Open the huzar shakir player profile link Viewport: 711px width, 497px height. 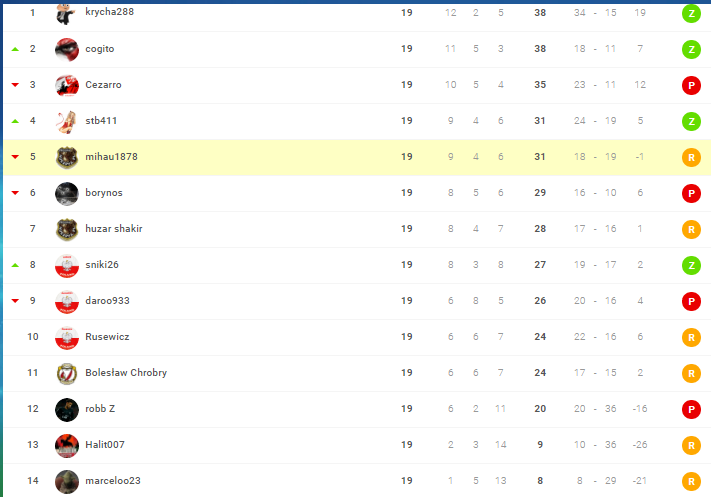pyautogui.click(x=114, y=229)
